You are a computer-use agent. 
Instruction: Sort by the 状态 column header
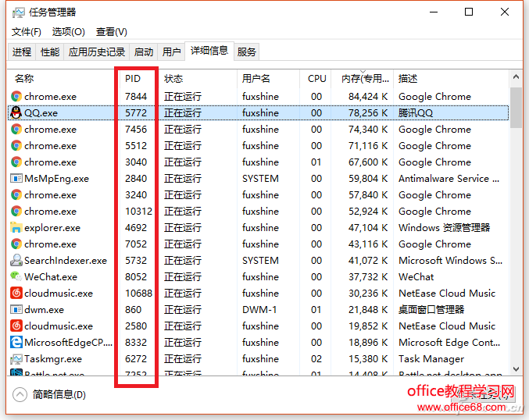click(x=198, y=79)
